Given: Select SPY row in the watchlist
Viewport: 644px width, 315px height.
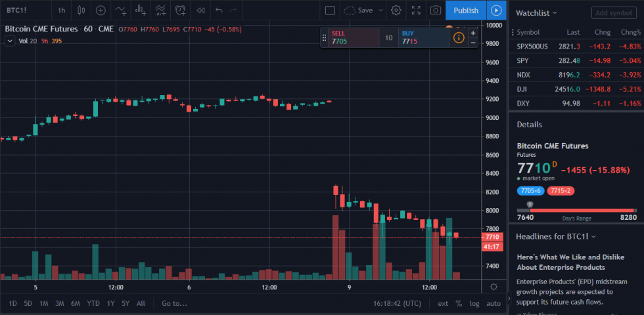Looking at the screenshot, I should (x=576, y=60).
